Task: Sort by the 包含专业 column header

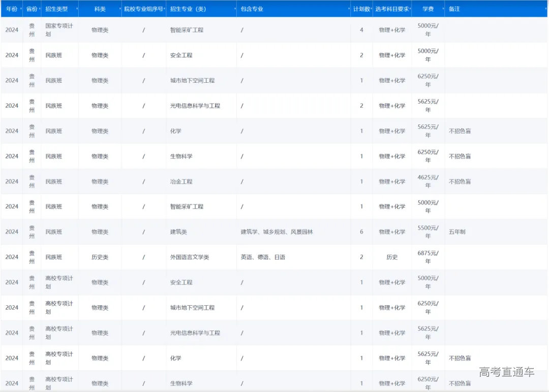Action: [x=252, y=9]
